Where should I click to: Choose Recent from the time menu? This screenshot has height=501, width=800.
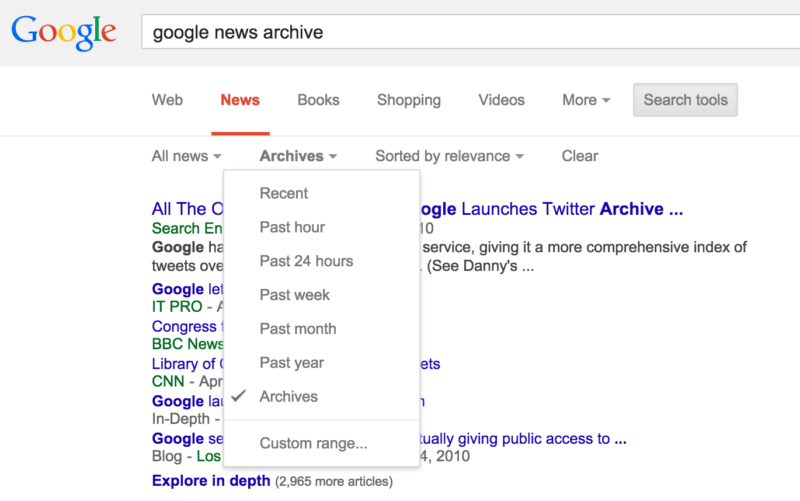[x=284, y=193]
